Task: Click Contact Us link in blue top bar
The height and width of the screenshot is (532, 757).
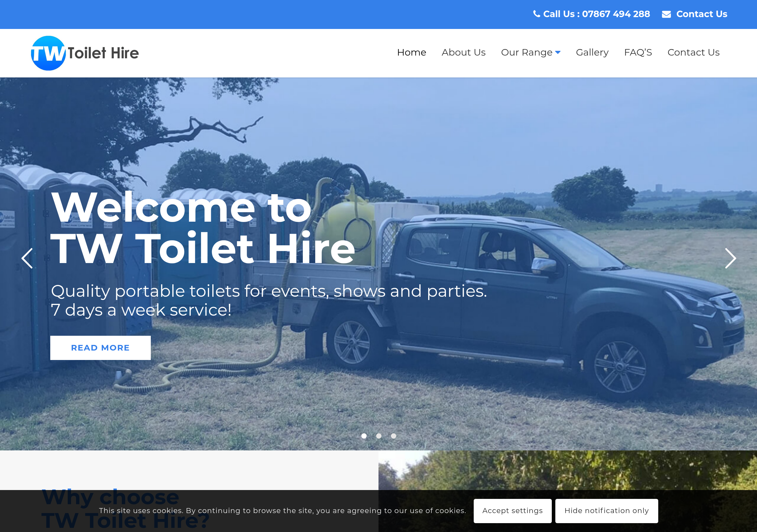Action: (x=701, y=14)
